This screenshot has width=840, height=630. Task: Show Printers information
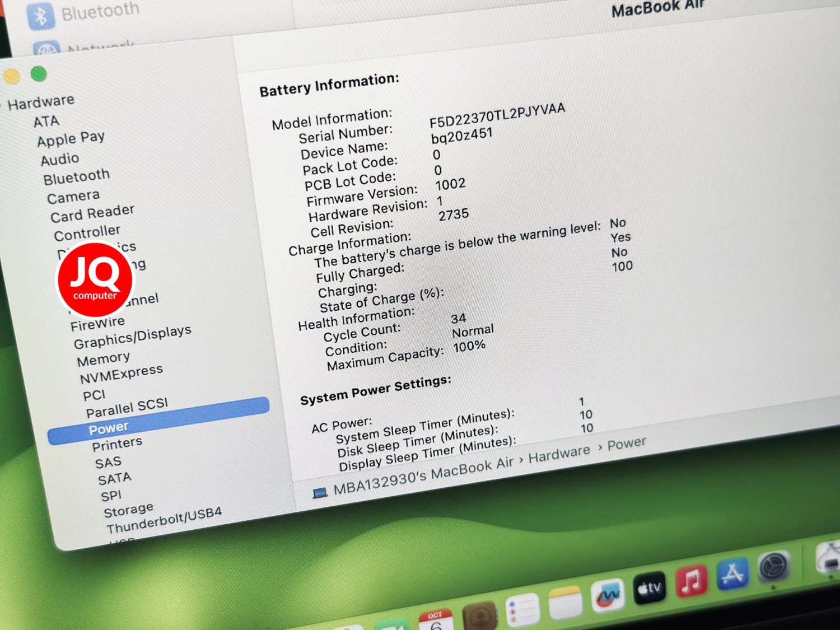(117, 445)
